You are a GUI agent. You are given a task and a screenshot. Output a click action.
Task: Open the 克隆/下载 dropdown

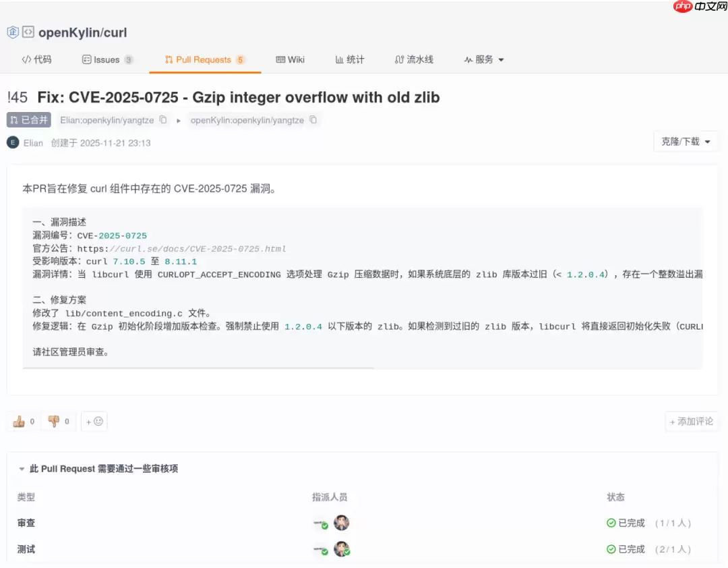(686, 142)
